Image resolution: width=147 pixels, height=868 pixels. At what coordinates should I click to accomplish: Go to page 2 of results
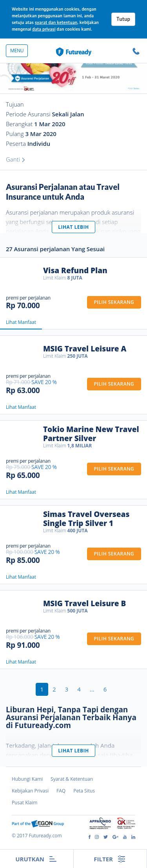tap(54, 689)
